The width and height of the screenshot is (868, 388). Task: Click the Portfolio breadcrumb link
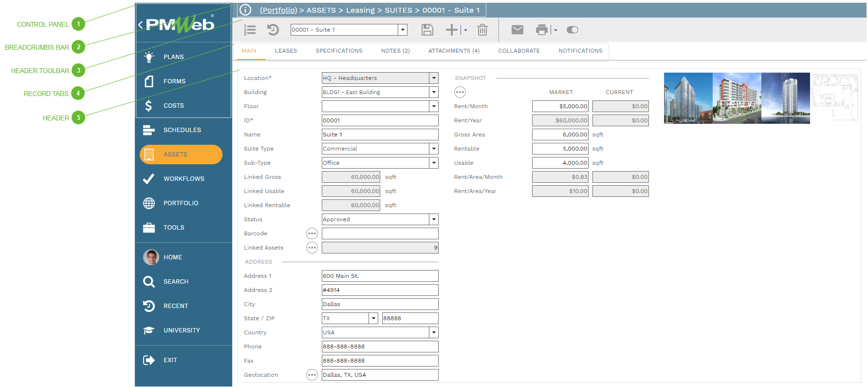click(x=278, y=10)
